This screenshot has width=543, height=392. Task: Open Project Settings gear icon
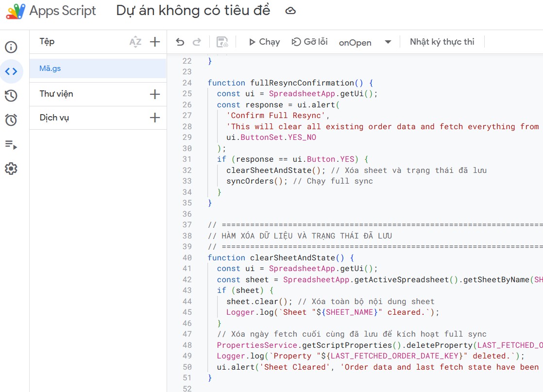coord(11,169)
